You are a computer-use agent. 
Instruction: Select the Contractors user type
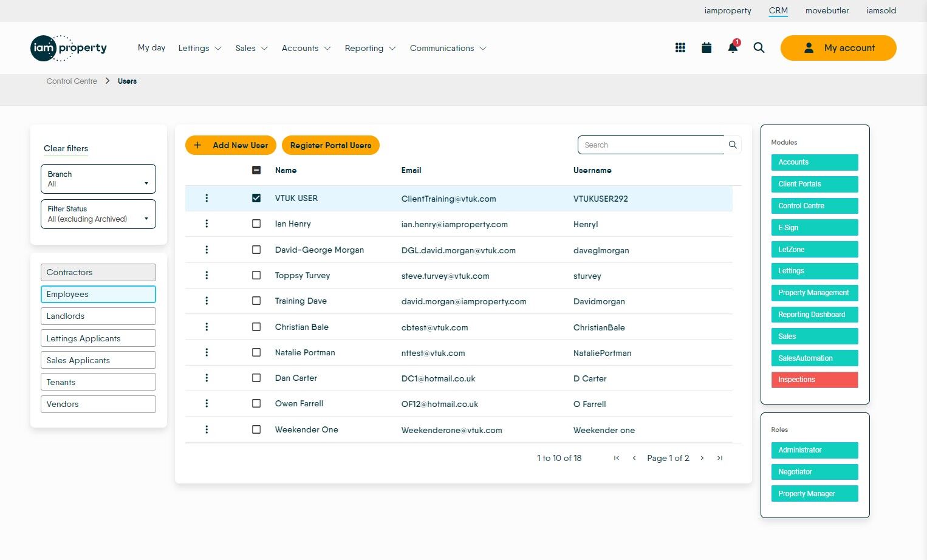98,272
